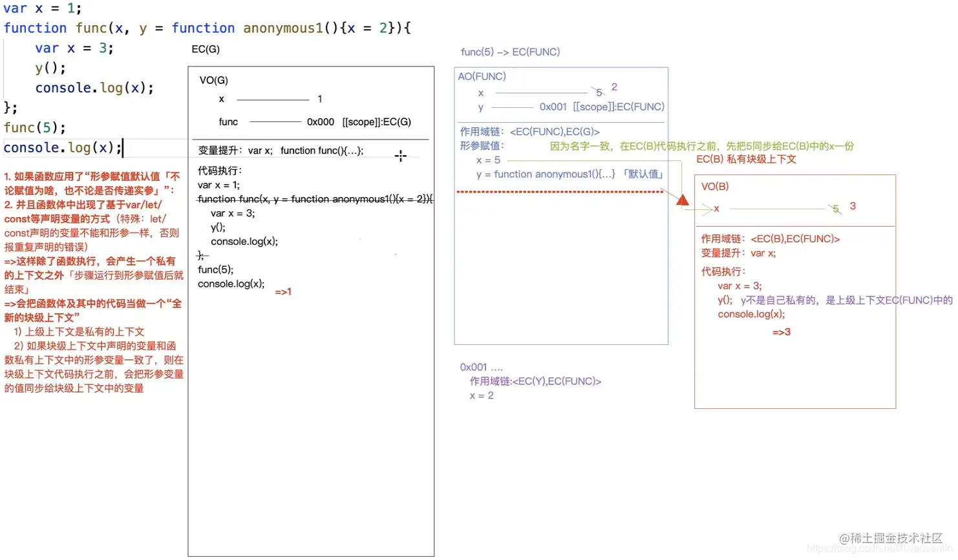Click the purple note 'y不是自己私有的' in EC(B)
Screen dimensions: 958x560
847,300
